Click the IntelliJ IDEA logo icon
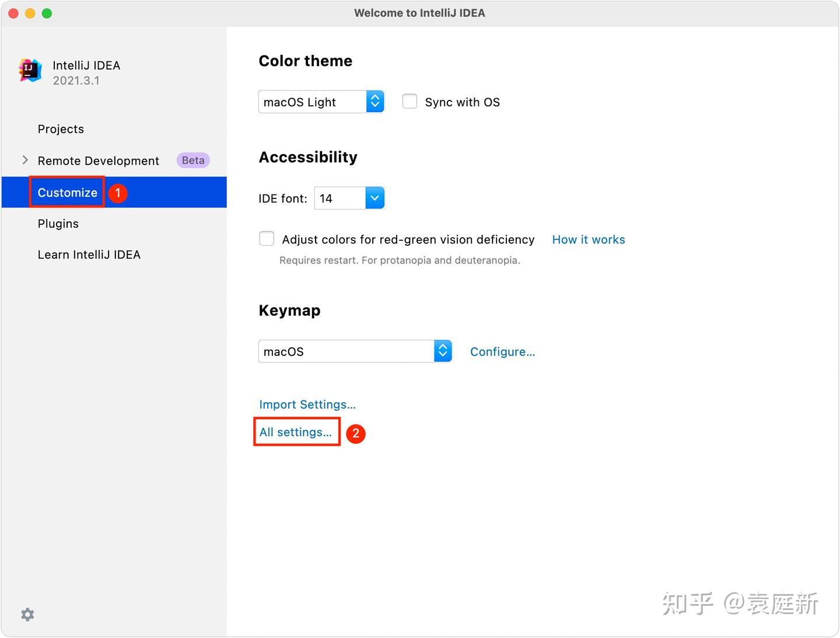This screenshot has height=638, width=840. pyautogui.click(x=30, y=70)
